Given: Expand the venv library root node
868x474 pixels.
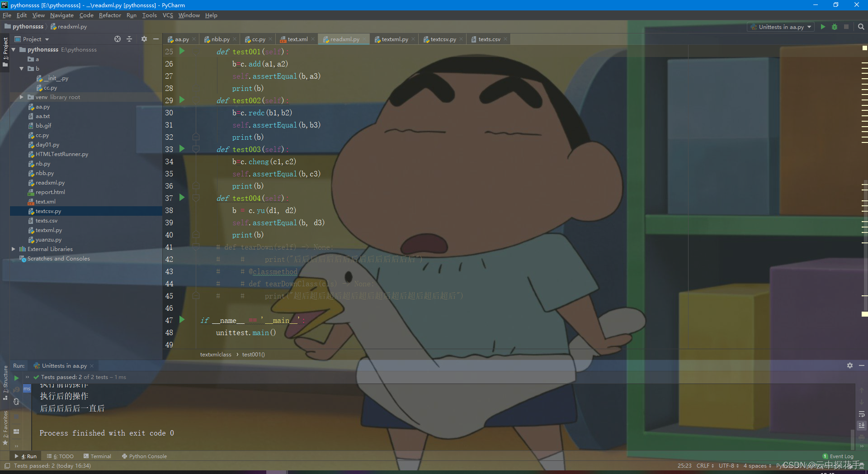Looking at the screenshot, I should click(x=21, y=97).
